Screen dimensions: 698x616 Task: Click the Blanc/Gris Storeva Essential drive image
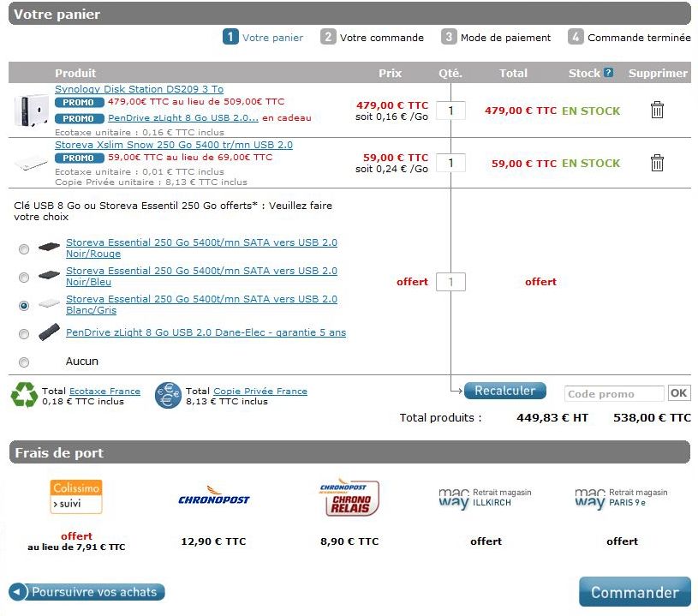[49, 304]
